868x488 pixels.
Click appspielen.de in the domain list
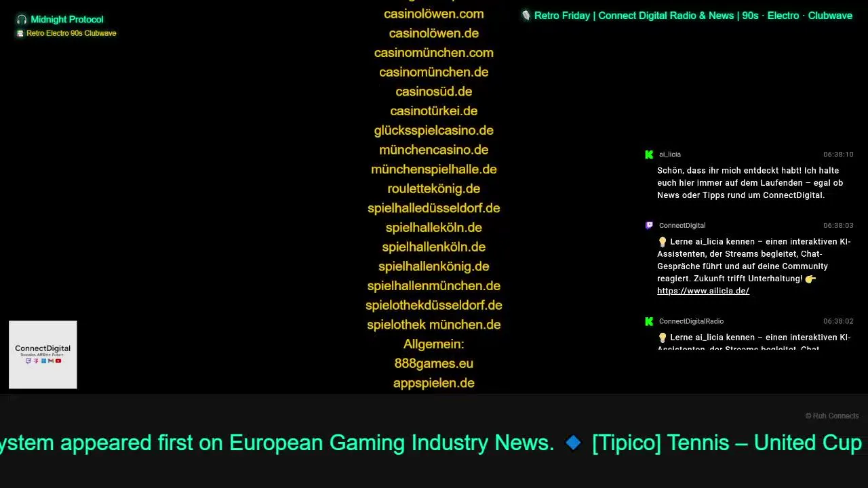tap(434, 383)
